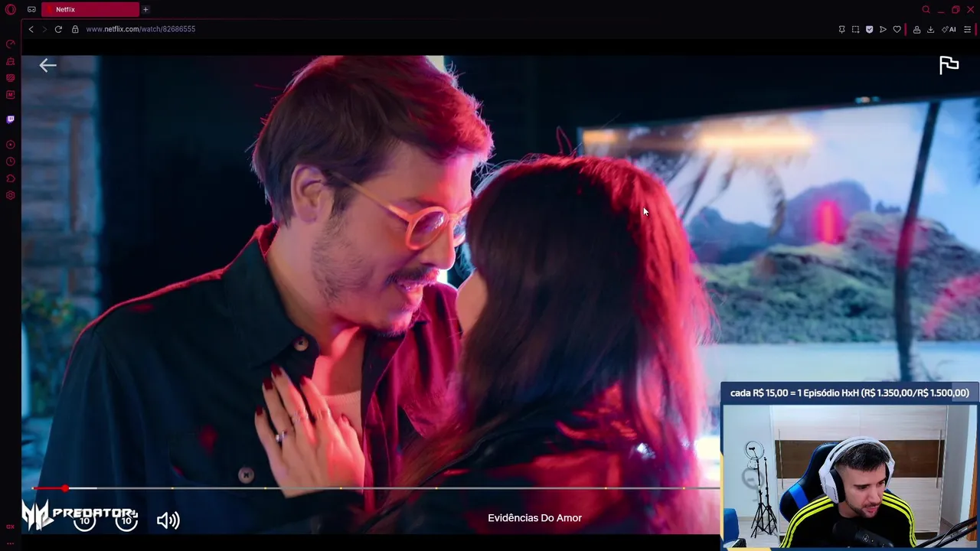
Task: Open Player panel in sidebar
Action: click(x=10, y=145)
